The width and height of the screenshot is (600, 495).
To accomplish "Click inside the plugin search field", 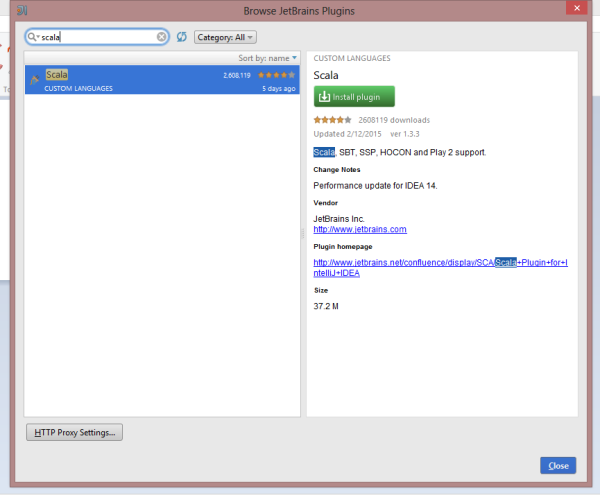I will 100,37.
